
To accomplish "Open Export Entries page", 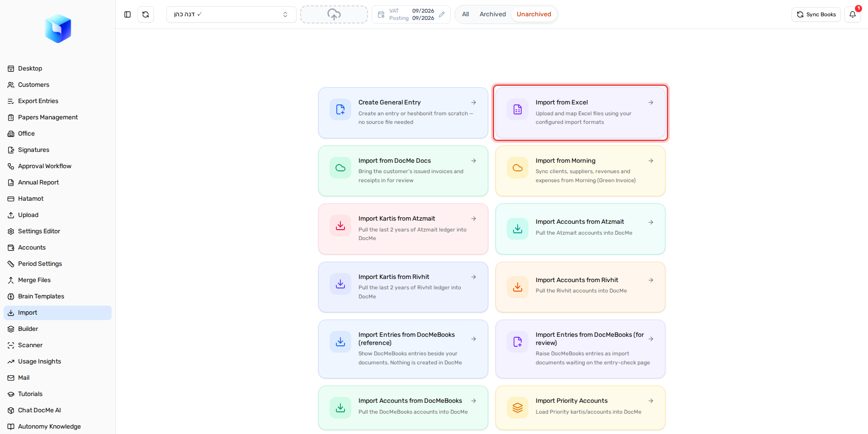I will [x=57, y=101].
